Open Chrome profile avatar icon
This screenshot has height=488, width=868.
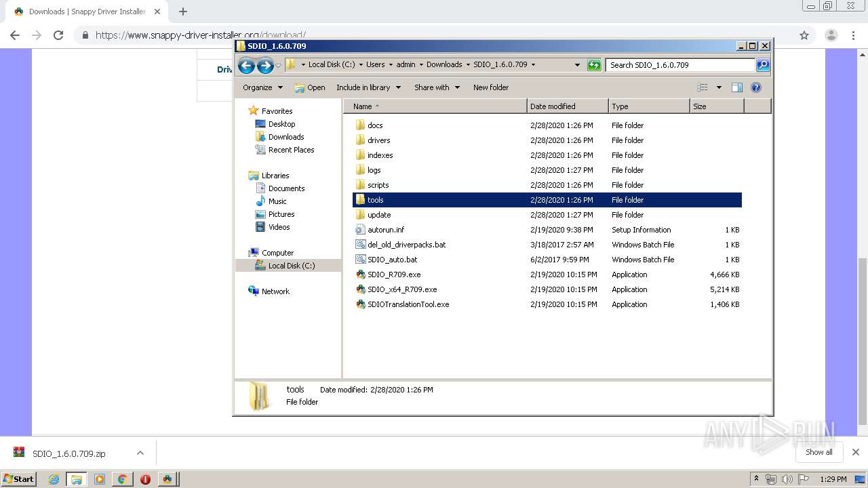[x=831, y=35]
